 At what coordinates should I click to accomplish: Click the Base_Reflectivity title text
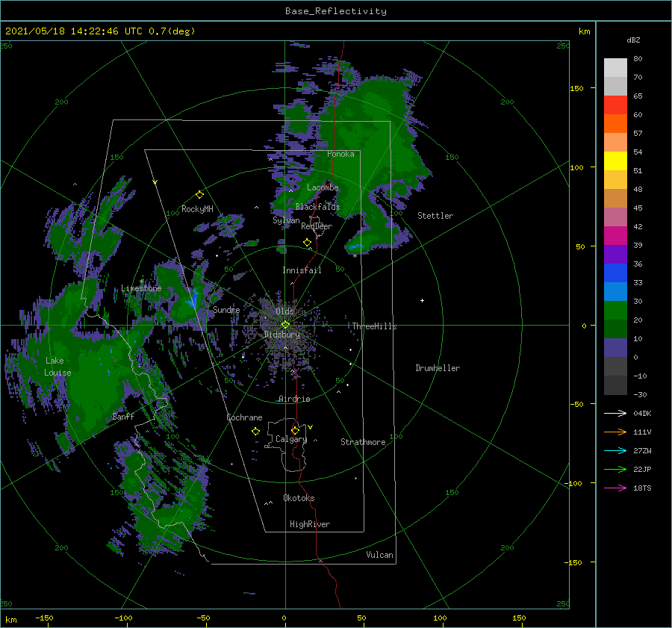point(336,11)
